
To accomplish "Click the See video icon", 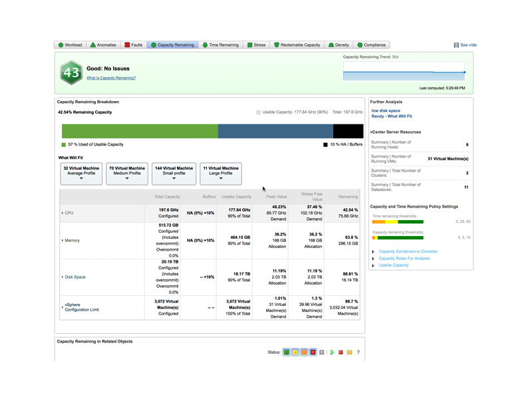I will coord(456,45).
